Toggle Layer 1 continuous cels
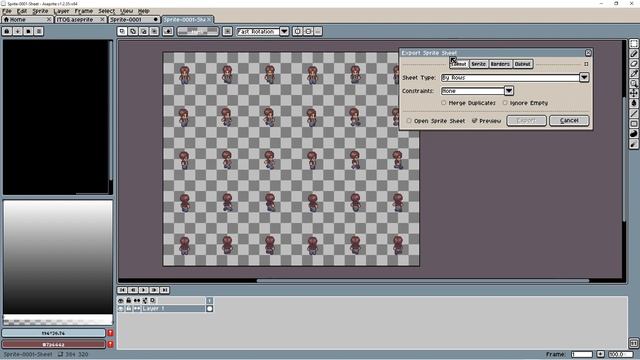Screen dimensions: 640x360 (137, 309)
